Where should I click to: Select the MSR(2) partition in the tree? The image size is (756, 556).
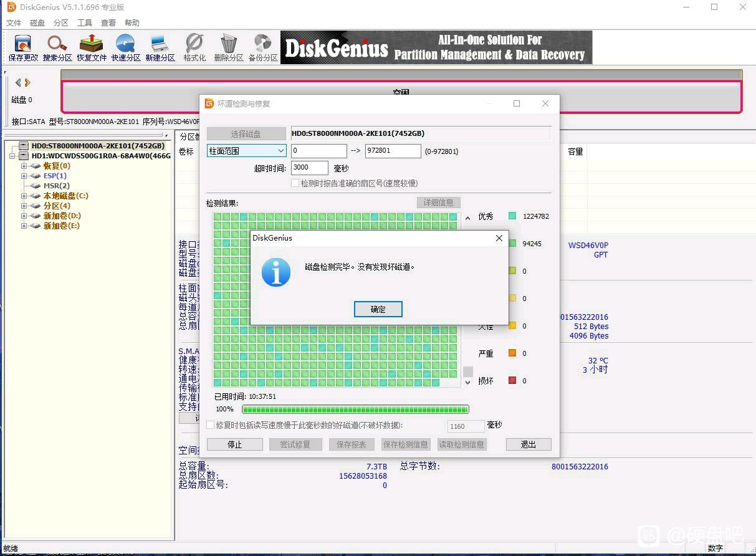(57, 186)
